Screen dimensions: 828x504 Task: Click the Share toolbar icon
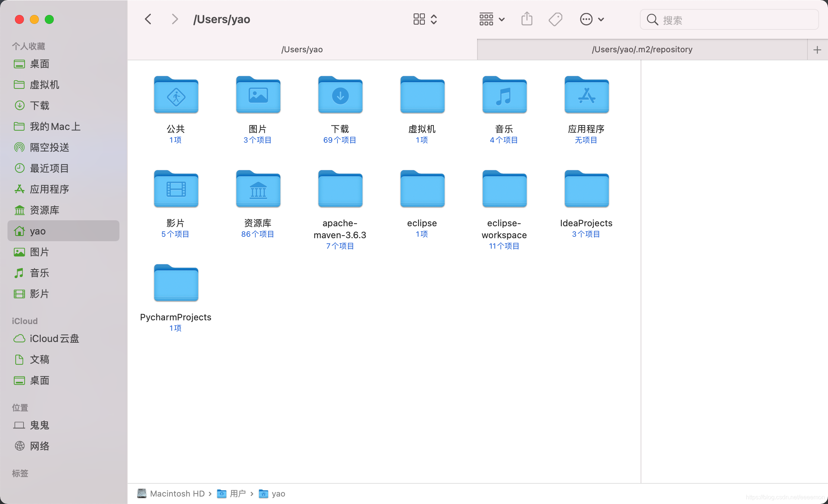(x=527, y=19)
